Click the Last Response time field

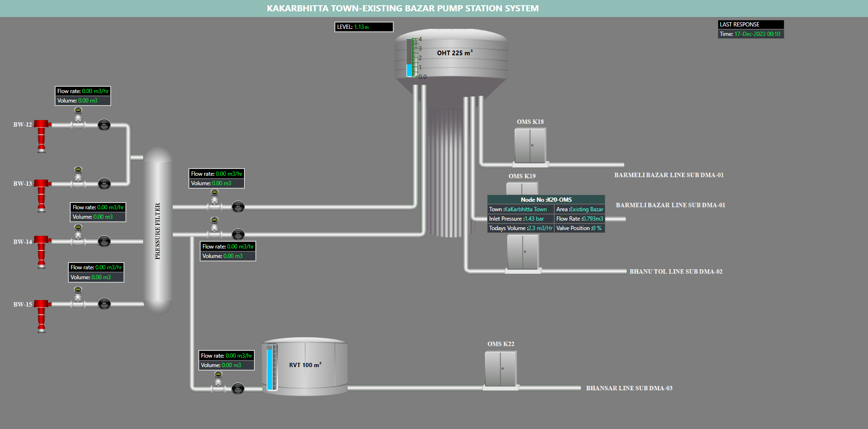pyautogui.click(x=750, y=34)
